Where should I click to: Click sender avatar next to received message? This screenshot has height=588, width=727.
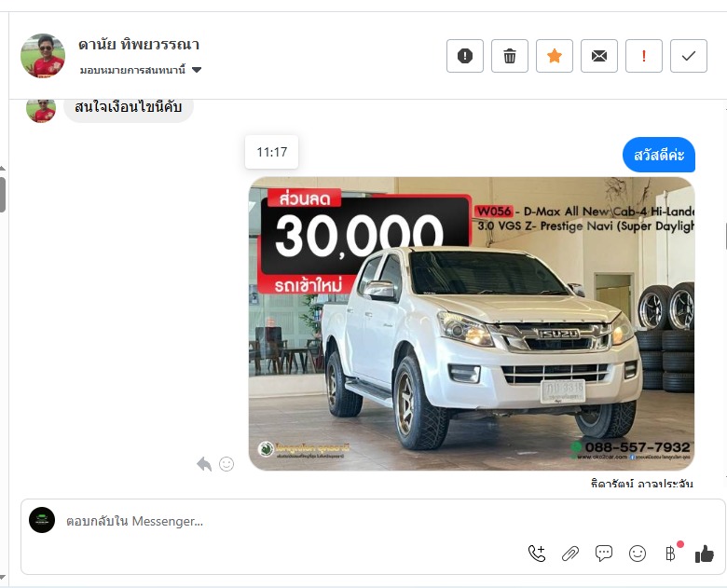coord(41,110)
